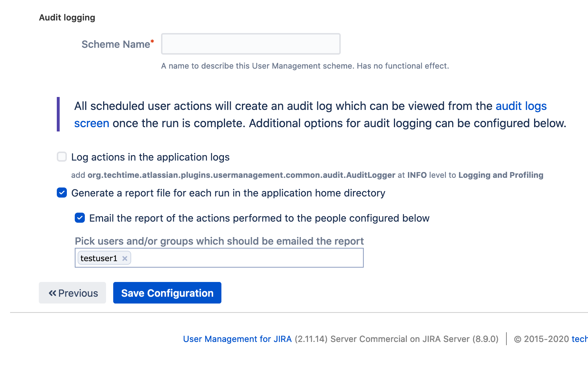588x375 pixels.
Task: Remove testuser1 using its x icon
Action: click(x=125, y=258)
